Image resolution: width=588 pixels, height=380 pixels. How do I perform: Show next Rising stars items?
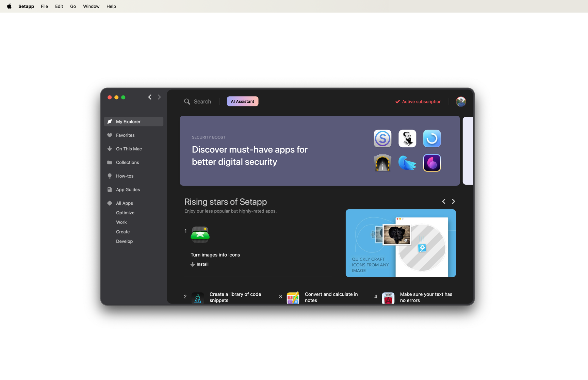453,201
